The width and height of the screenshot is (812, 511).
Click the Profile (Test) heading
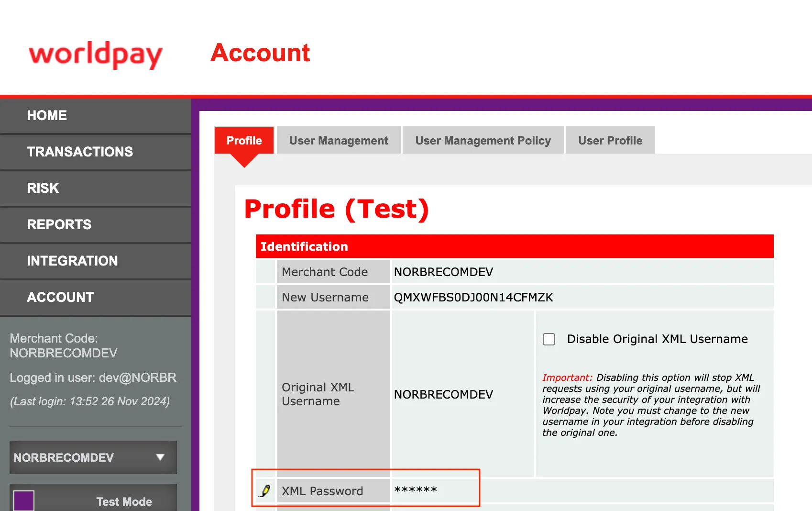tap(336, 209)
